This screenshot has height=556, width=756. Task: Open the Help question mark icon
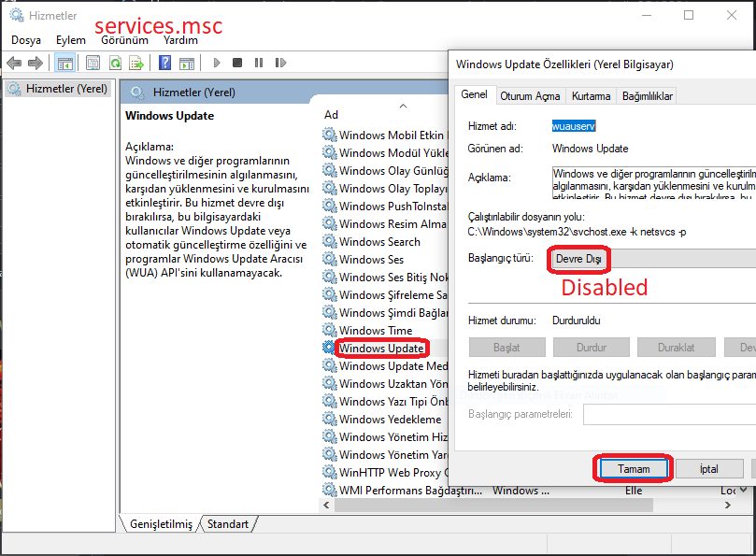164,63
